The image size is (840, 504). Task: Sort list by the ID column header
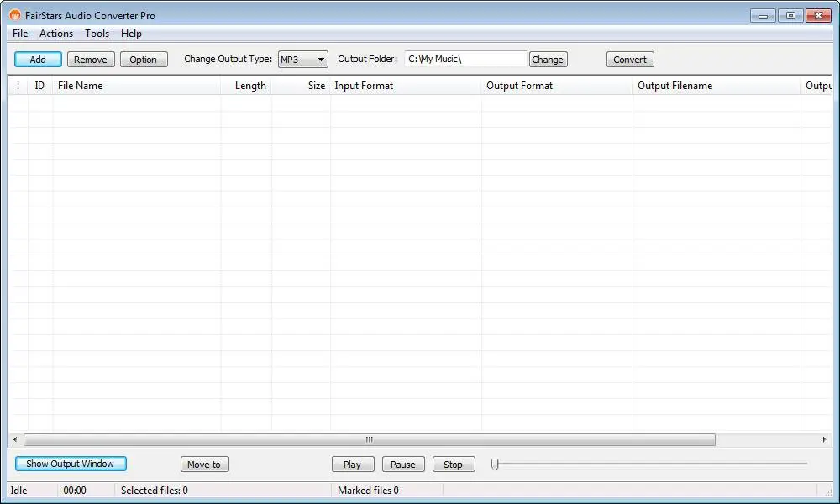(x=40, y=86)
